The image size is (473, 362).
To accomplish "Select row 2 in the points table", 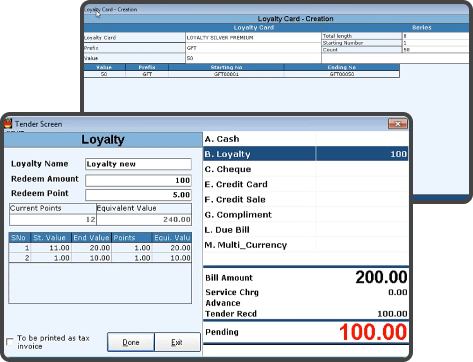I will 100,258.
